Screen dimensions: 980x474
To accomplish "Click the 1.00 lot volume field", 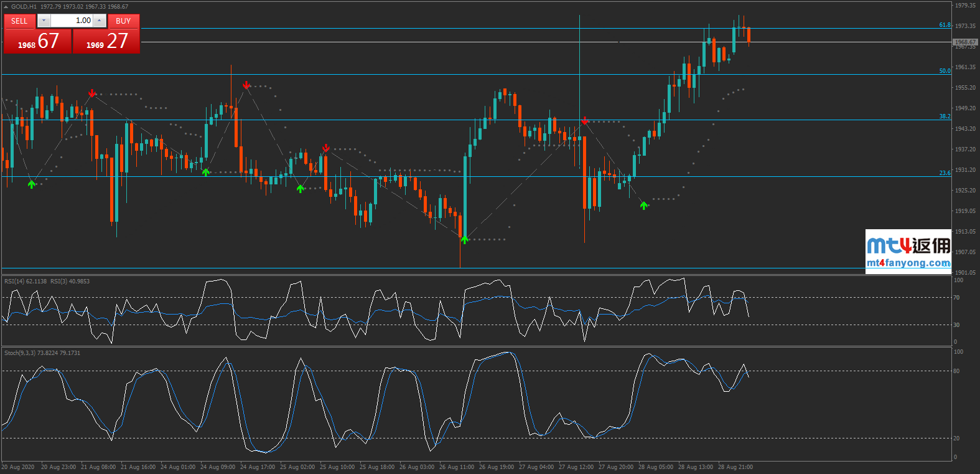I will point(72,21).
